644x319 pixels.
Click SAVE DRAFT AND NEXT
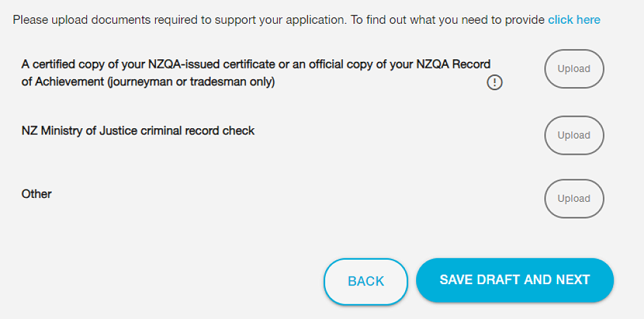point(515,280)
